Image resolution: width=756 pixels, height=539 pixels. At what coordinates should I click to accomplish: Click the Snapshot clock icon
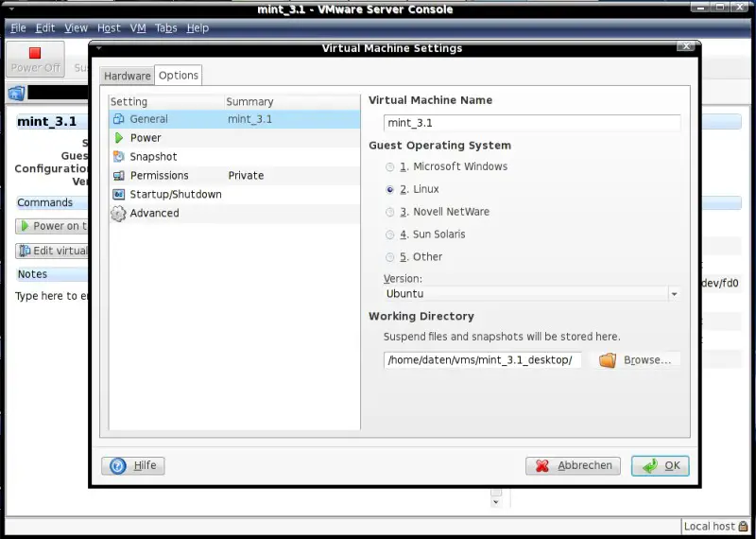click(118, 157)
